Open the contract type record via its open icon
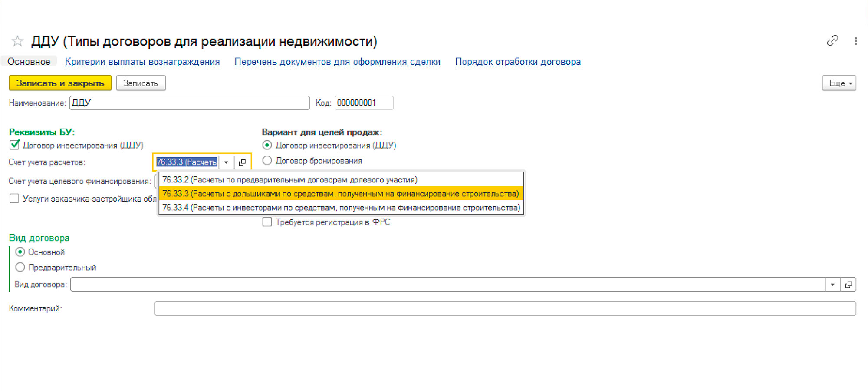 (x=848, y=285)
